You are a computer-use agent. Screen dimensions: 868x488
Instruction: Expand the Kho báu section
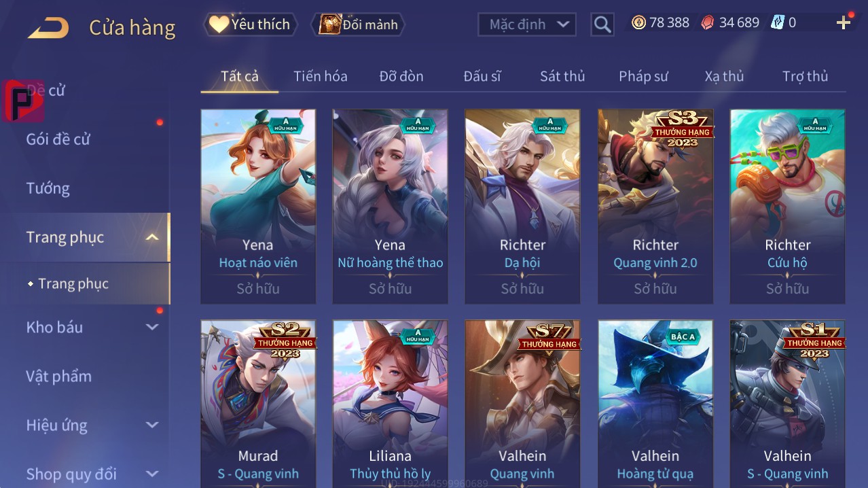(x=152, y=327)
